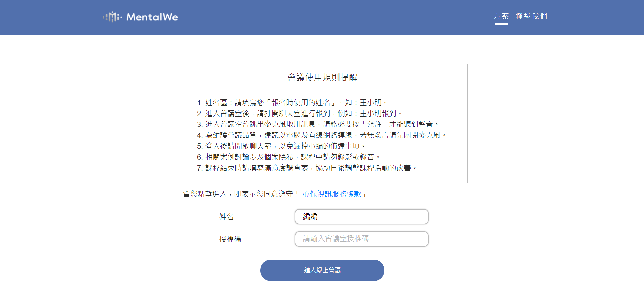Select rule 1 about 姓名區
The height and width of the screenshot is (294, 644).
tap(292, 103)
